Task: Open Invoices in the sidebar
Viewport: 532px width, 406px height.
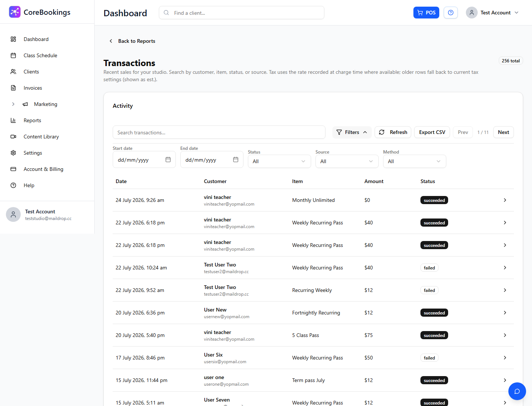Action: pos(33,88)
